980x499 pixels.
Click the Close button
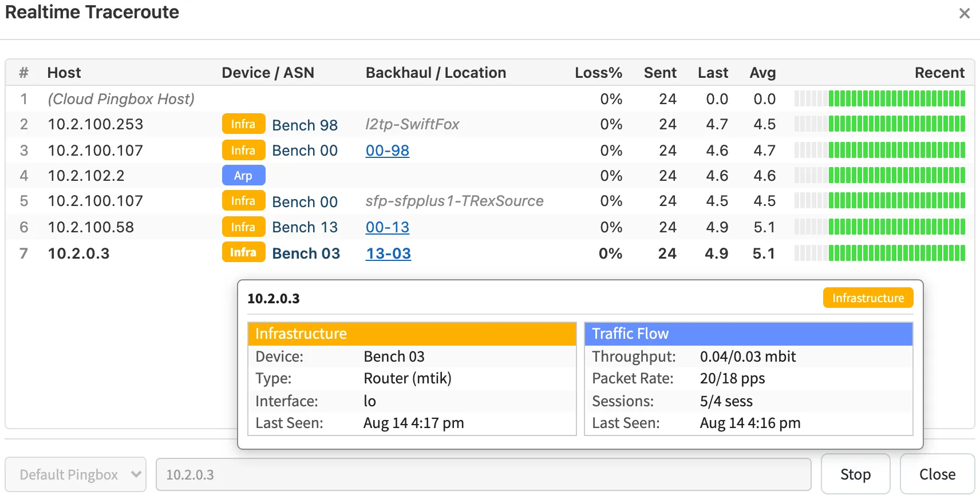coord(937,474)
